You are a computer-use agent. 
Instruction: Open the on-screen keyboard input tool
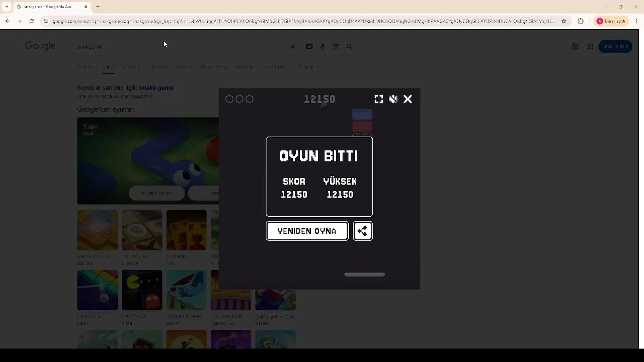click(x=309, y=47)
